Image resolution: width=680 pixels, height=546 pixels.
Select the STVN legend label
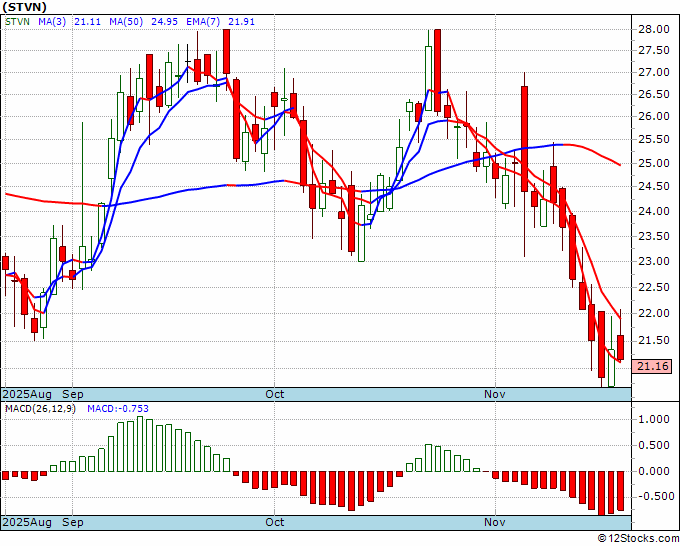(x=18, y=22)
